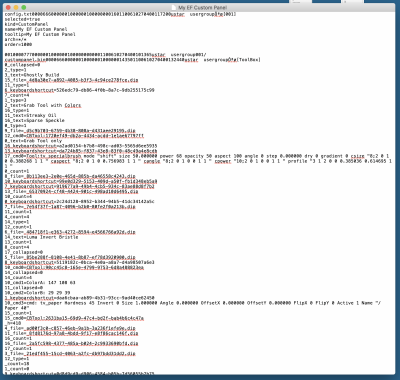Close the My EF Custom Panel window
The height and width of the screenshot is (380, 400).
point(9,7)
